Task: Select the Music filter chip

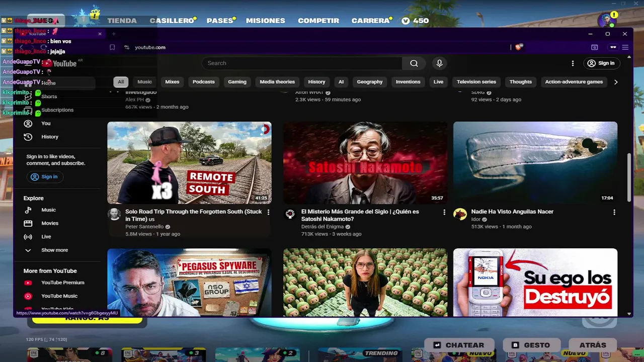Action: [x=144, y=82]
